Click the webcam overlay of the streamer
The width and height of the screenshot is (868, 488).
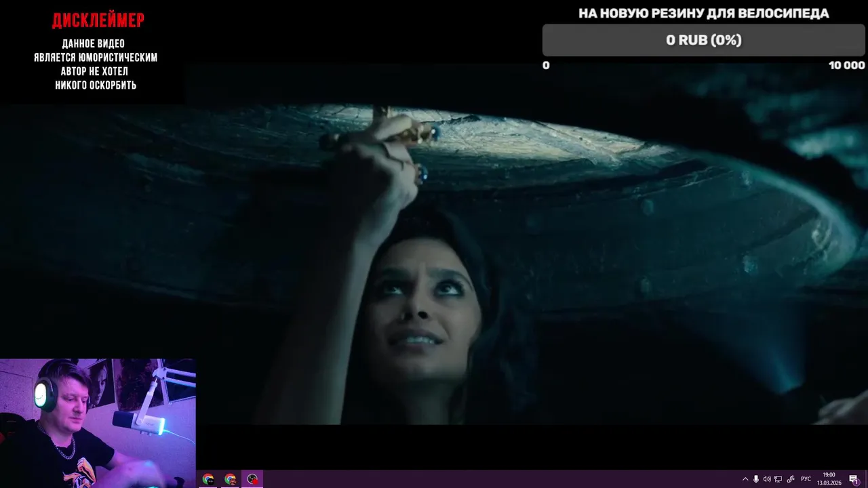98,423
